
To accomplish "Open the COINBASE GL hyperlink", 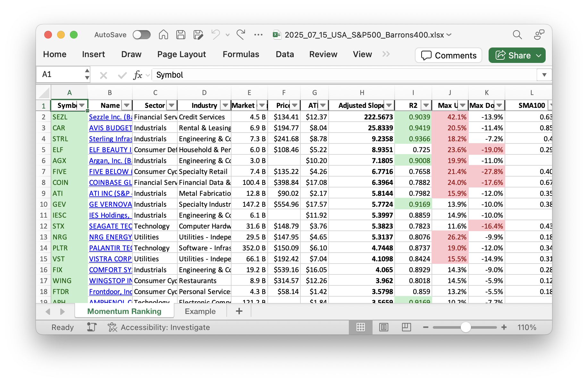I will tap(110, 182).
